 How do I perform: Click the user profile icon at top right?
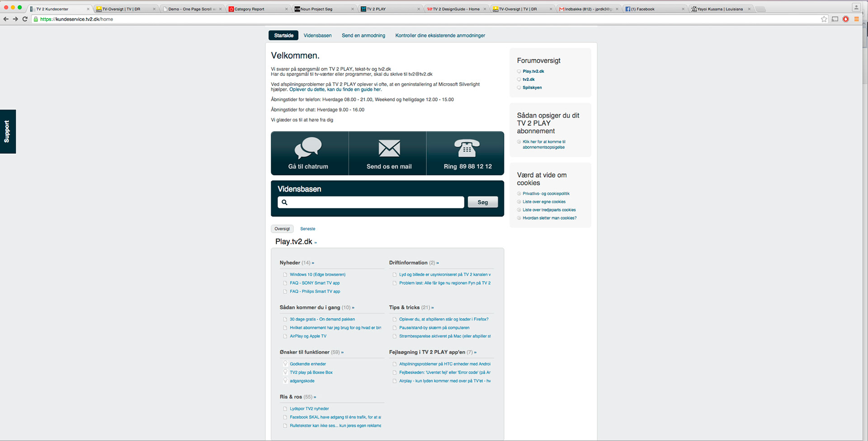tap(856, 7)
